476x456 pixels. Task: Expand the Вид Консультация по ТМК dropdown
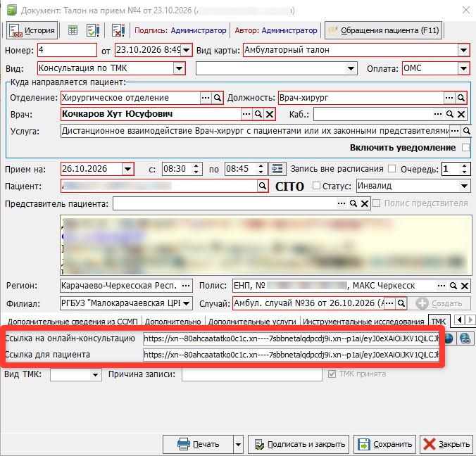click(x=179, y=68)
